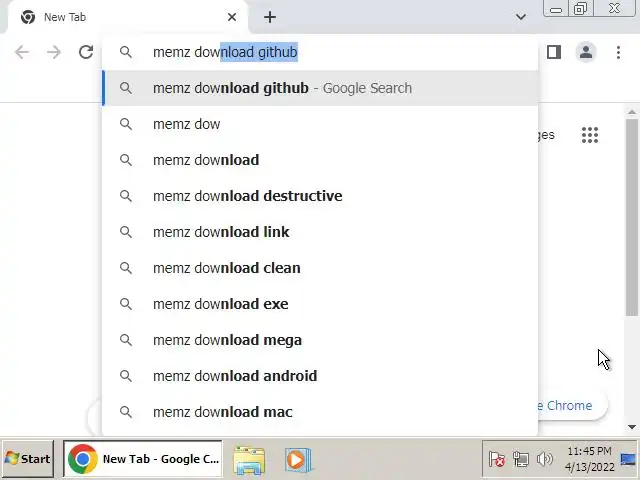Viewport: 640px width, 480px height.
Task: Click in the address bar text
Action: 225,52
